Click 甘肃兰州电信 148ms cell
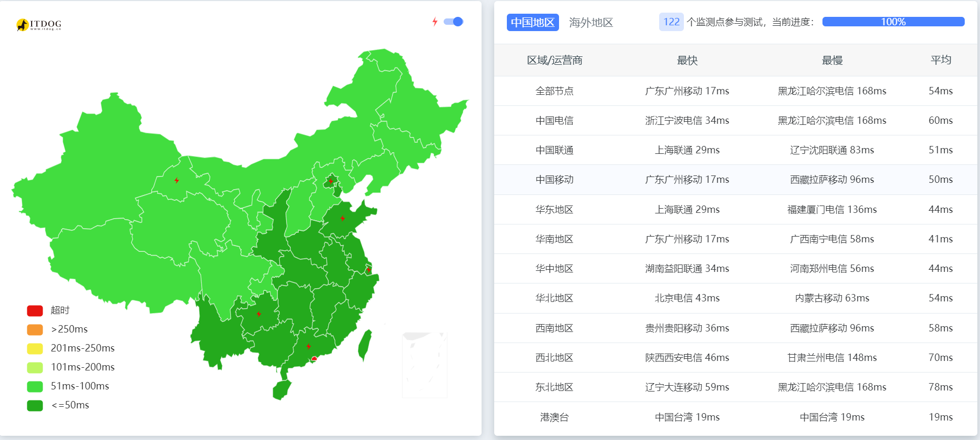Screen dimensions: 980x440 coord(832,358)
